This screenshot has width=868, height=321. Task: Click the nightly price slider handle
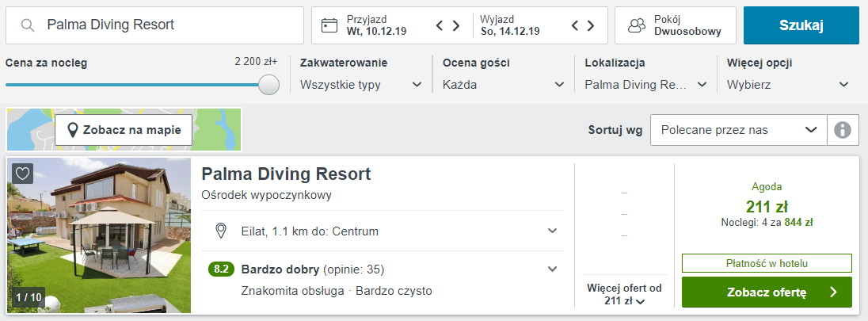tap(269, 85)
